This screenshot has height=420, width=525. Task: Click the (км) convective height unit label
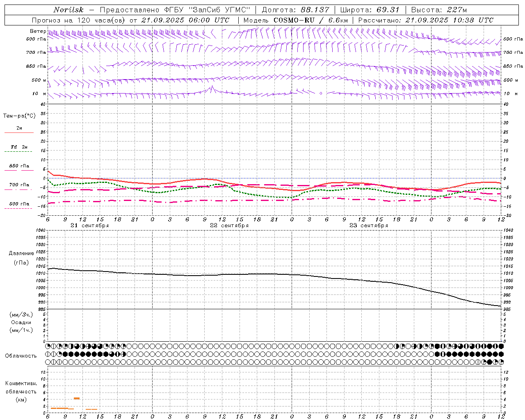click(x=21, y=399)
